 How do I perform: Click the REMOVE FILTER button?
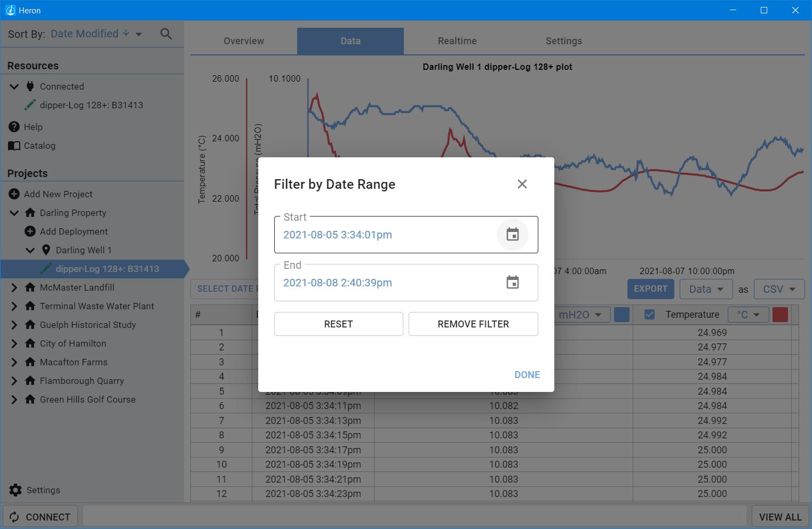[x=473, y=324]
